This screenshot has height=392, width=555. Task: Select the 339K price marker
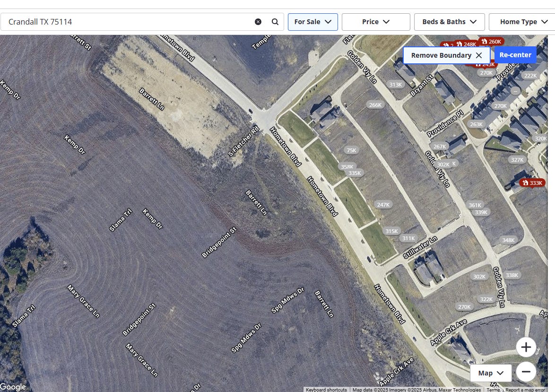click(x=481, y=212)
